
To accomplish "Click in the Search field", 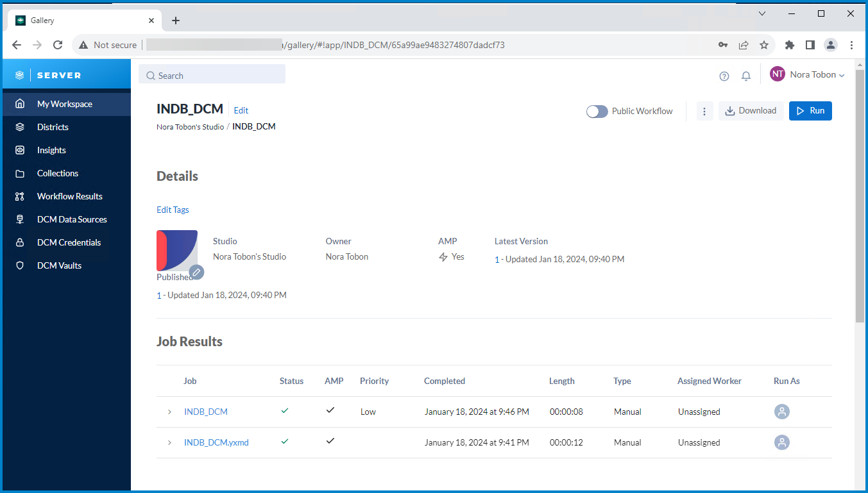I will [212, 75].
